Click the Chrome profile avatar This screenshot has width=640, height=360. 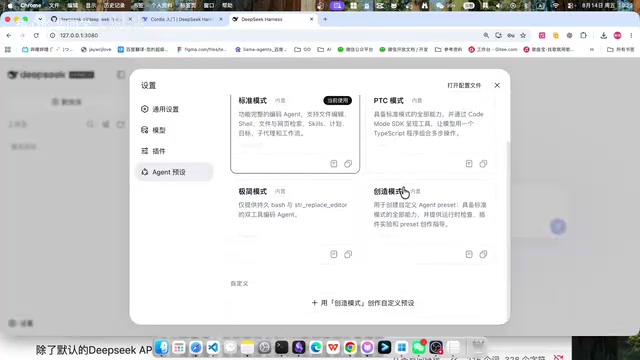618,36
